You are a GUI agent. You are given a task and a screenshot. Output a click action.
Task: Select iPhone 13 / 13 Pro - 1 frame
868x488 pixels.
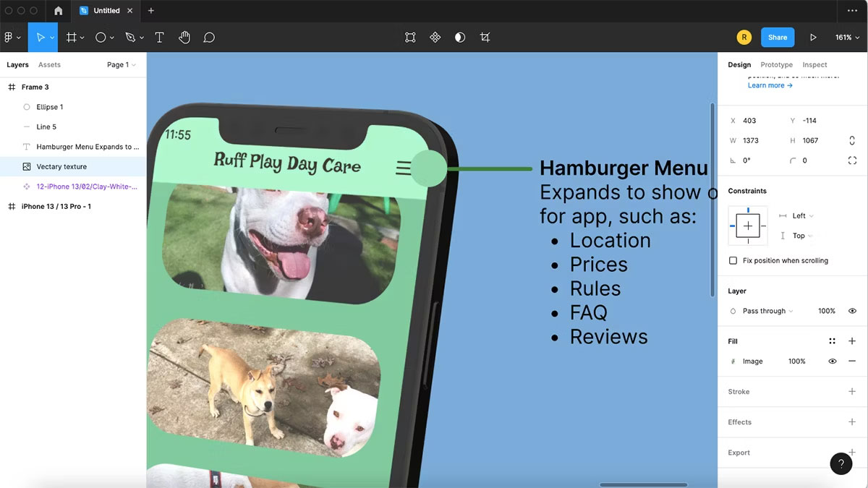72,206
